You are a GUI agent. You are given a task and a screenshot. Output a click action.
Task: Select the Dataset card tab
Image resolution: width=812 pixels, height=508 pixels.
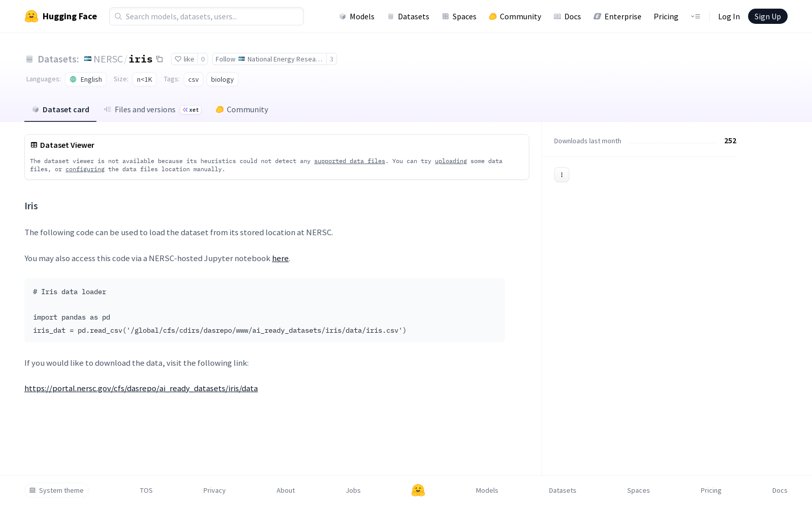60,110
